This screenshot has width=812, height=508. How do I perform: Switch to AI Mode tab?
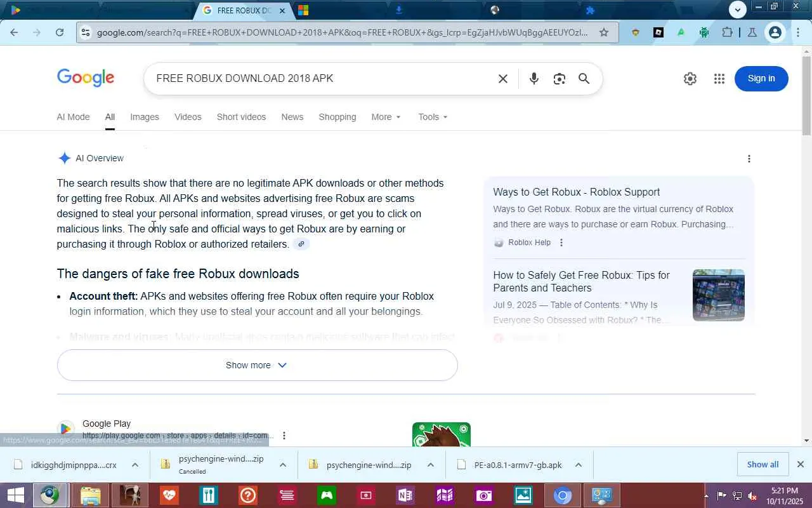point(73,117)
